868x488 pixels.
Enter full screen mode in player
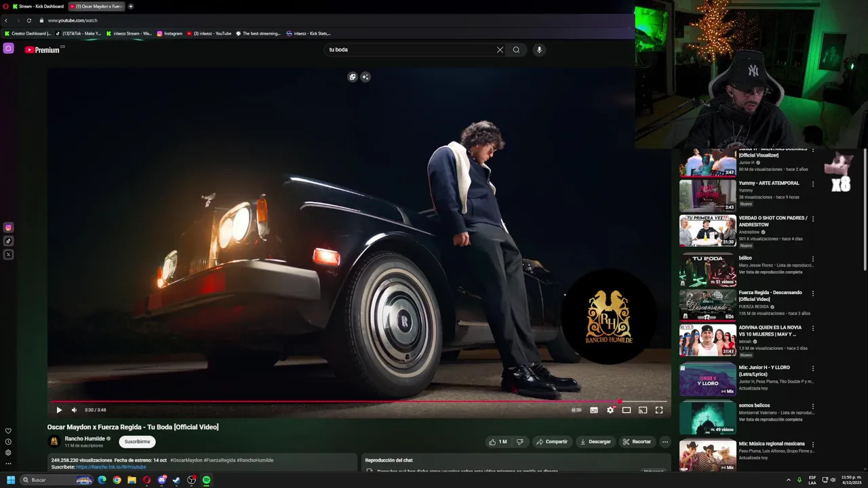coord(659,410)
